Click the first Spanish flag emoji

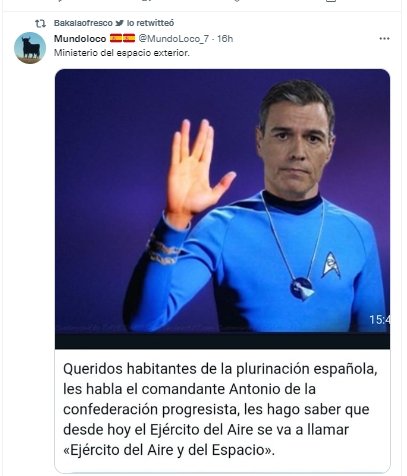tap(116, 38)
